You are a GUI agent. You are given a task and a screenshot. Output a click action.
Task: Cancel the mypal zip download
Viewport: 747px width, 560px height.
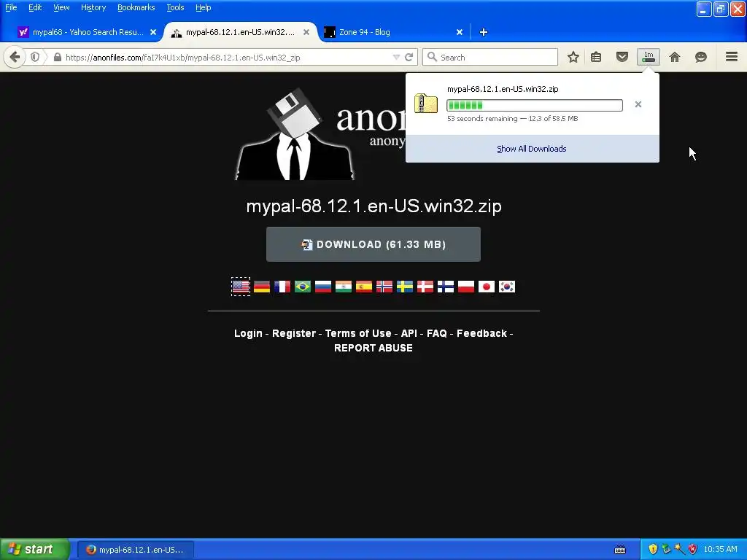(638, 104)
